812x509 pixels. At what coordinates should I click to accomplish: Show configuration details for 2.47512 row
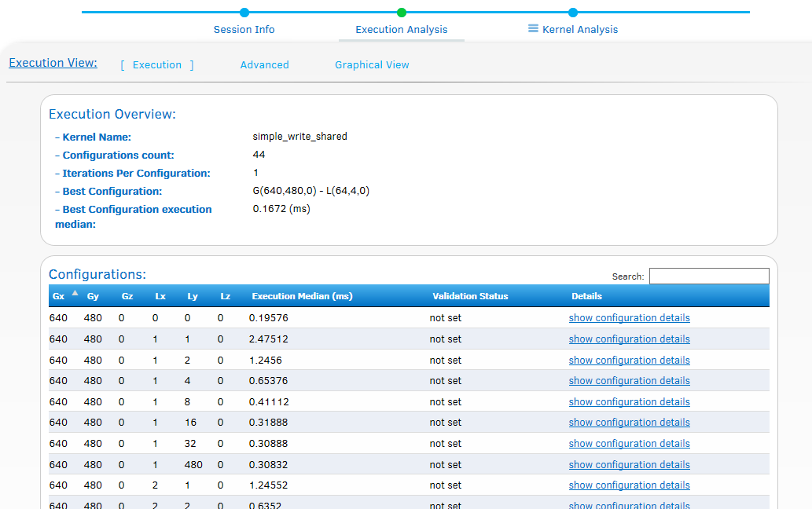(629, 339)
